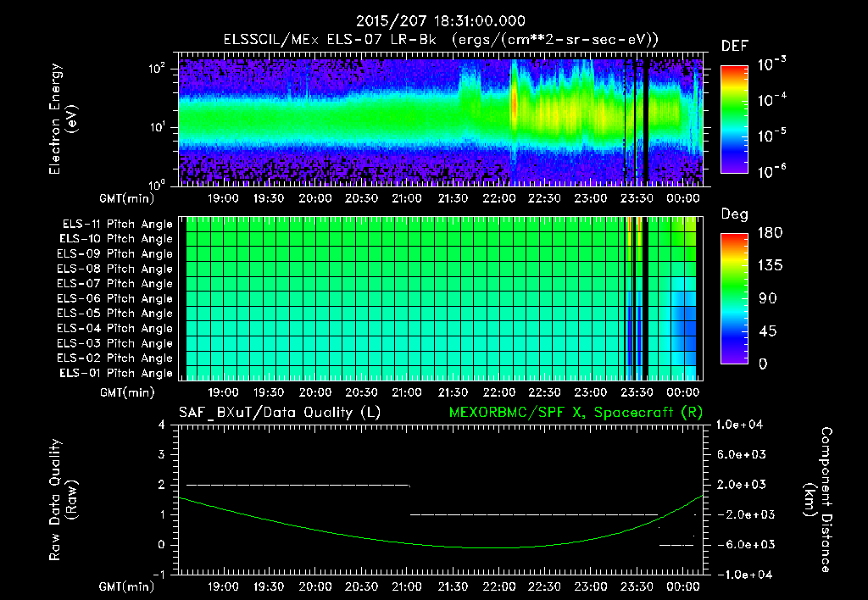This screenshot has height=600, width=868.
Task: Click the 10^-5 DEF scale value
Action: point(771,136)
